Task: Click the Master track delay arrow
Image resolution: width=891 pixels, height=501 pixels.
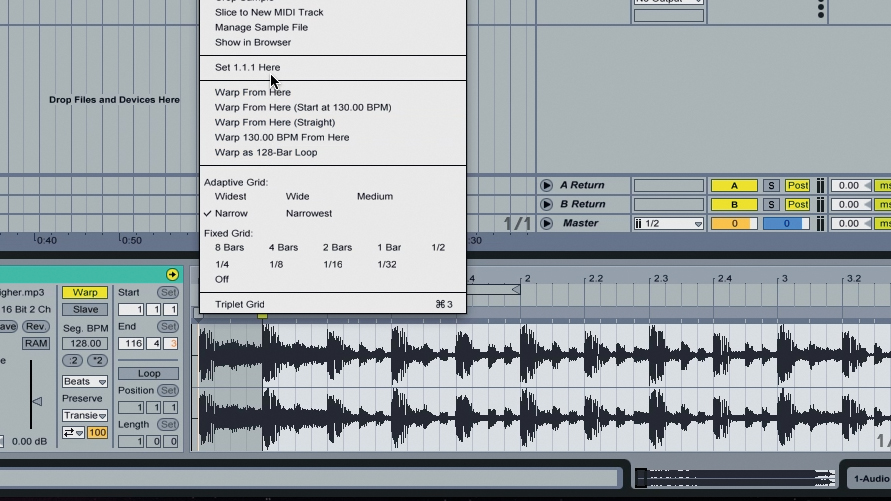Action: pyautogui.click(x=867, y=223)
